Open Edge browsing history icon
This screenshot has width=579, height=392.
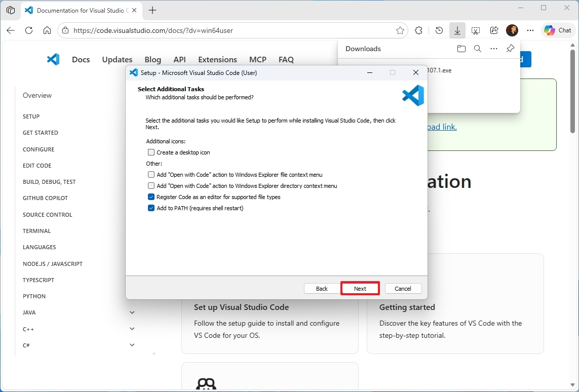pyautogui.click(x=439, y=30)
